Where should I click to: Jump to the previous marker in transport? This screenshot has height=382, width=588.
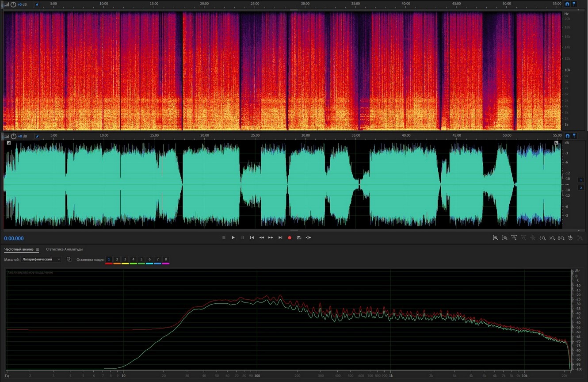pos(252,238)
